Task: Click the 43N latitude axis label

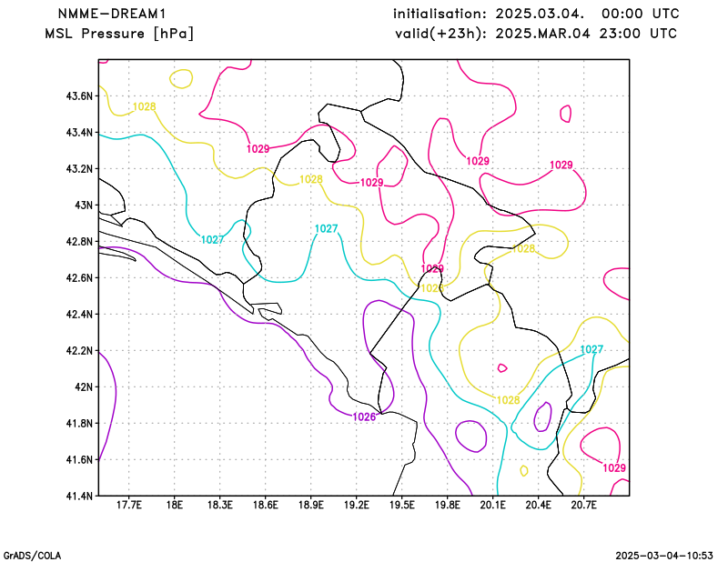Action: tap(84, 206)
